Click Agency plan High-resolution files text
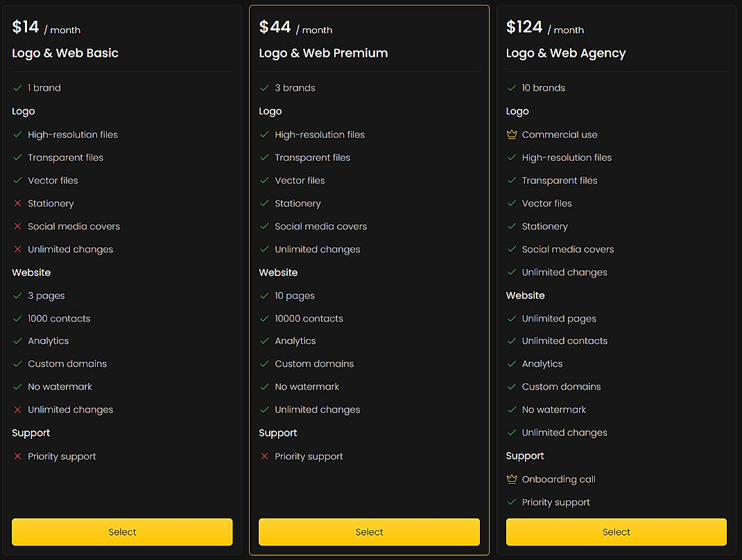 coord(567,158)
